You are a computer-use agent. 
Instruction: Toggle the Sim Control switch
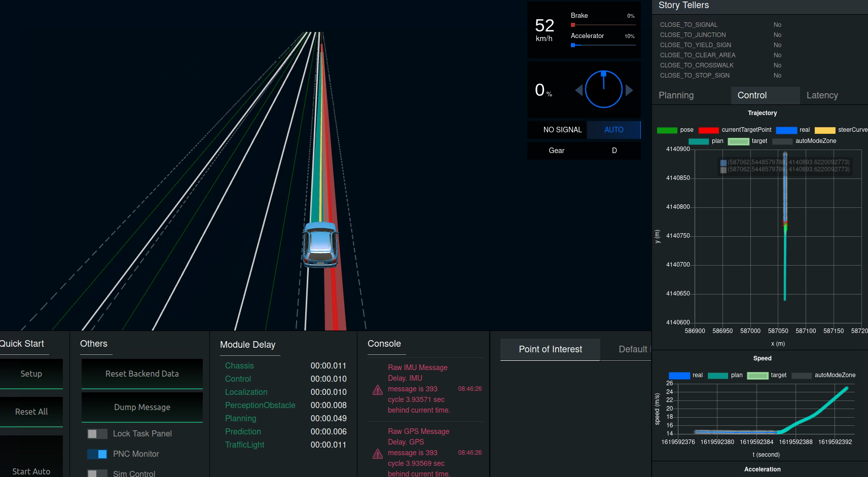tap(97, 473)
